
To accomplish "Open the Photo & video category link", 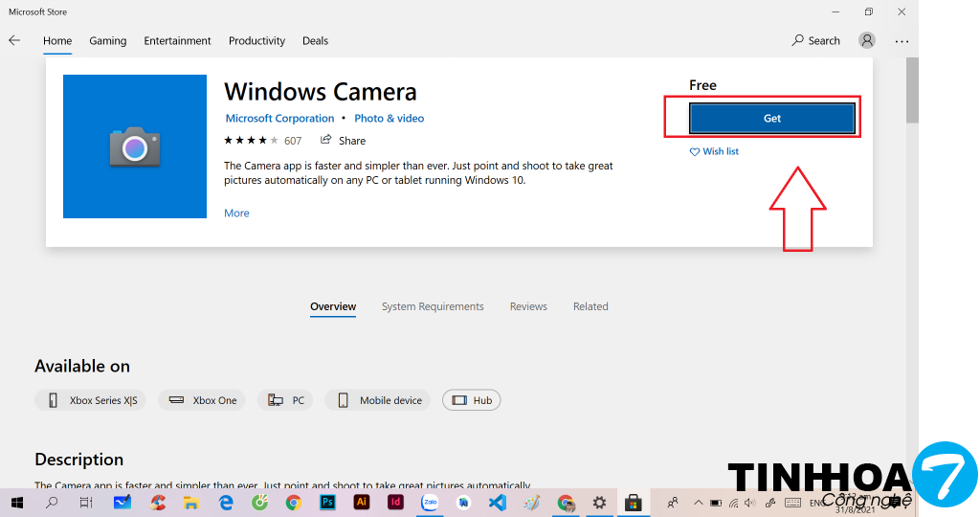I will pyautogui.click(x=389, y=119).
